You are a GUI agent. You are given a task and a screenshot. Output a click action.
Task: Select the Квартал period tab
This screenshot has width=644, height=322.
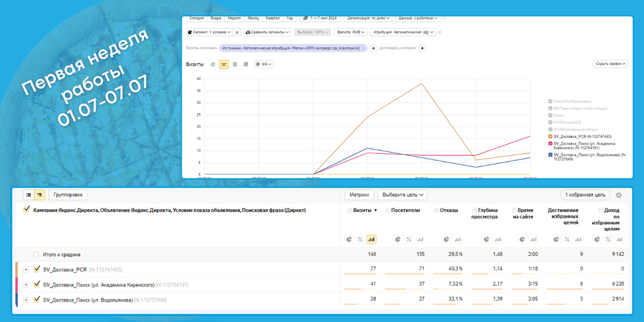pos(273,18)
